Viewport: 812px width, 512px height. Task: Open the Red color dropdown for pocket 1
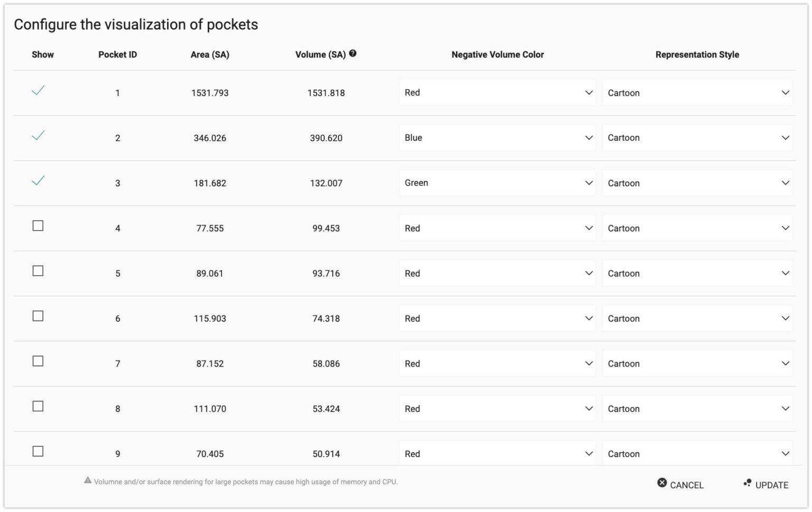coord(497,93)
